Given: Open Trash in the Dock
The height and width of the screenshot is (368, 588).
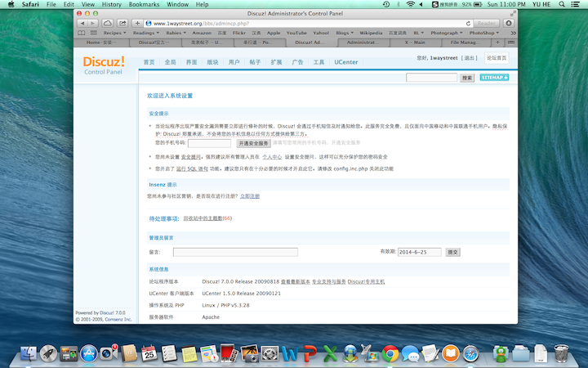Looking at the screenshot, I should 561,353.
